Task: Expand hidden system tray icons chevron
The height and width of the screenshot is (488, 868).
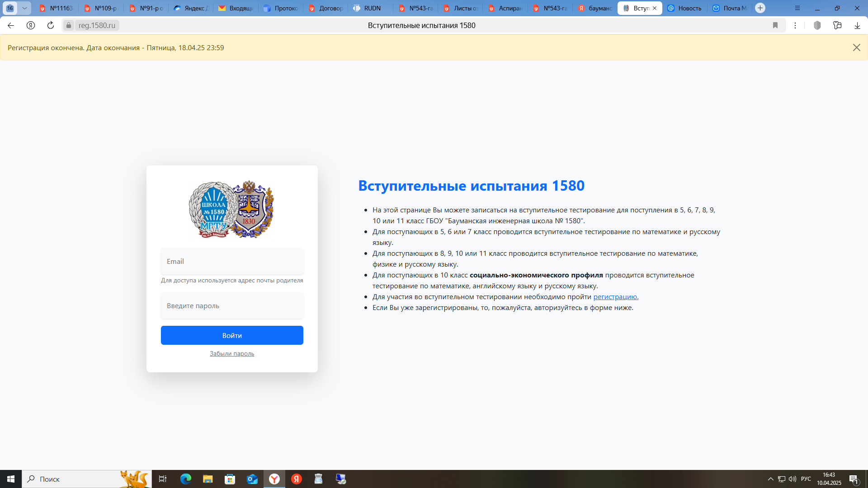Action: (x=770, y=479)
